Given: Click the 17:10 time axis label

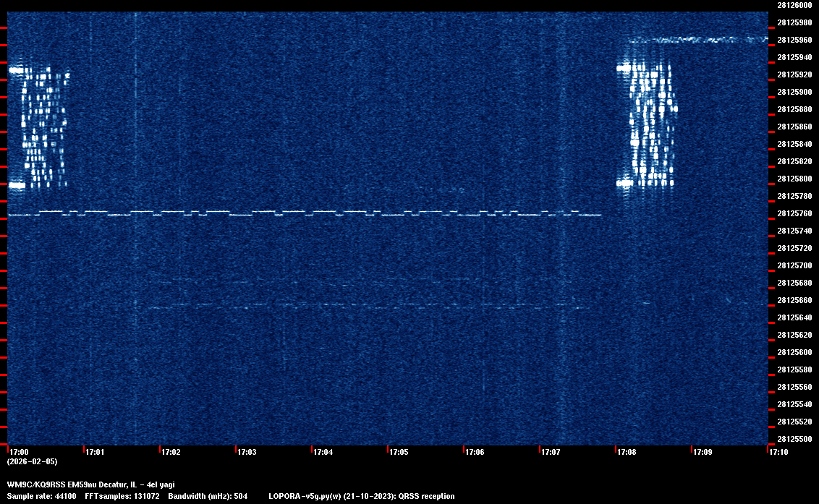Looking at the screenshot, I should click(778, 453).
